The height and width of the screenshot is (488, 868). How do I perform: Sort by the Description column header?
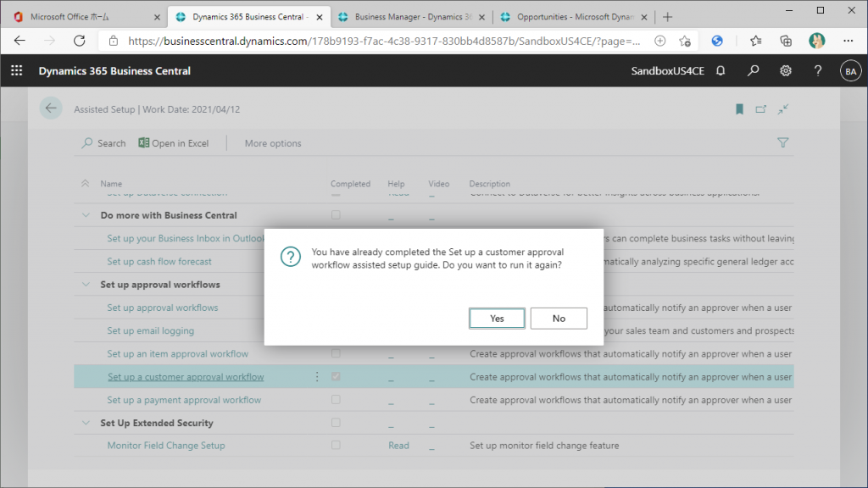490,184
